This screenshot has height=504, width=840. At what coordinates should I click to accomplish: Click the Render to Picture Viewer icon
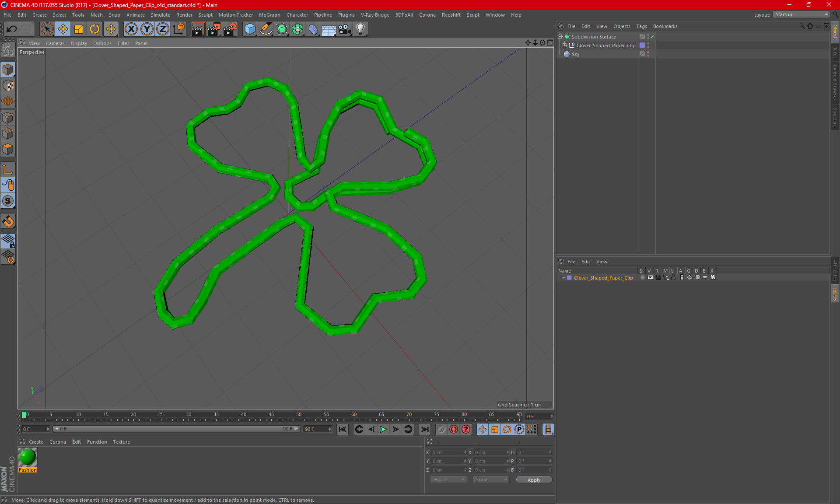pos(212,28)
